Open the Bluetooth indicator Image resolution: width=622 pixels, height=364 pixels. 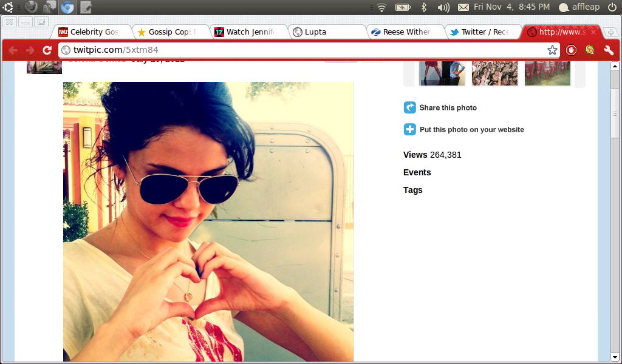(423, 7)
